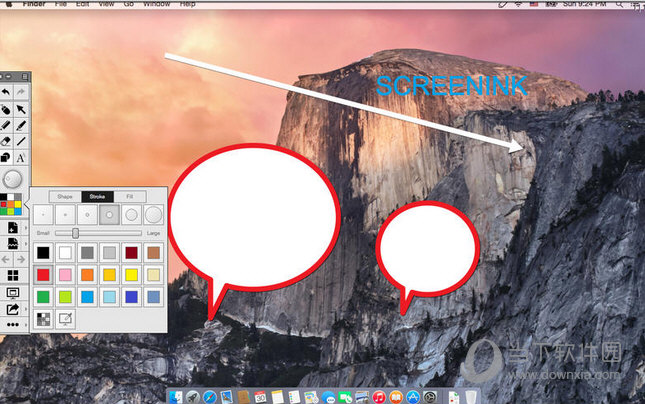Select the Text tool with letter A
645x404 pixels.
click(21, 158)
